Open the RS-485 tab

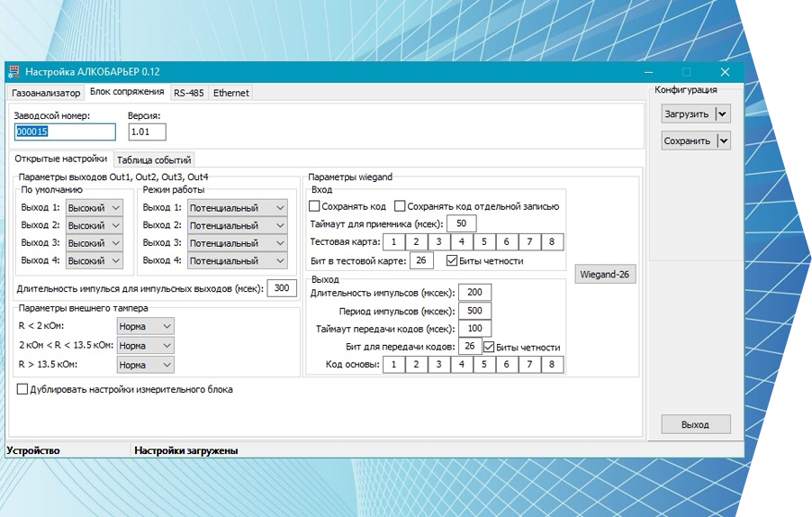[x=188, y=93]
